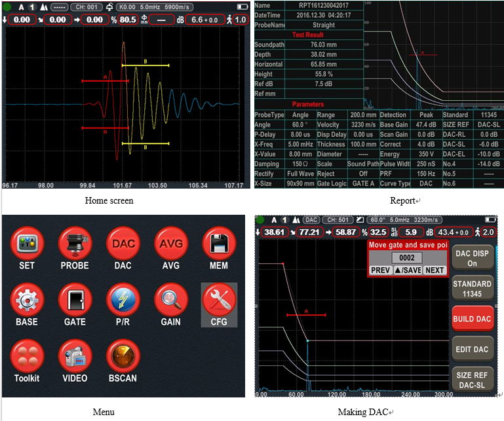Click NEXT in the save point dialog
The image size is (504, 421).
(x=434, y=270)
